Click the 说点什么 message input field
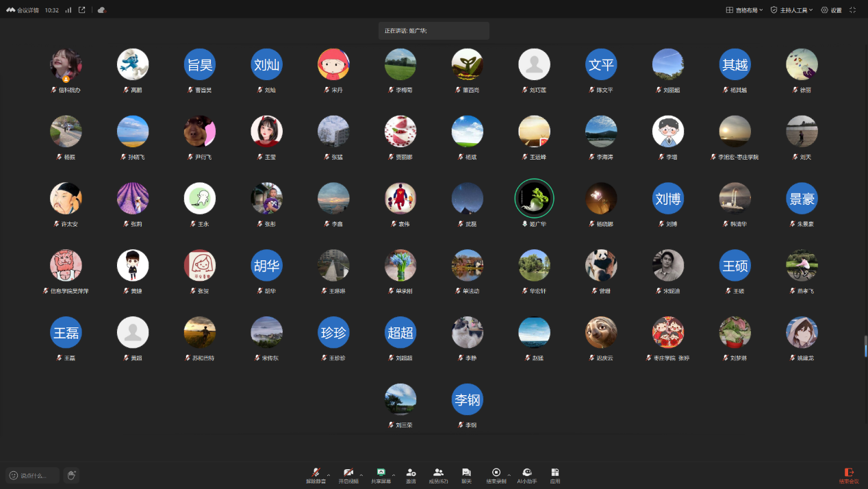Viewport: 868px width, 489px height. (33, 475)
